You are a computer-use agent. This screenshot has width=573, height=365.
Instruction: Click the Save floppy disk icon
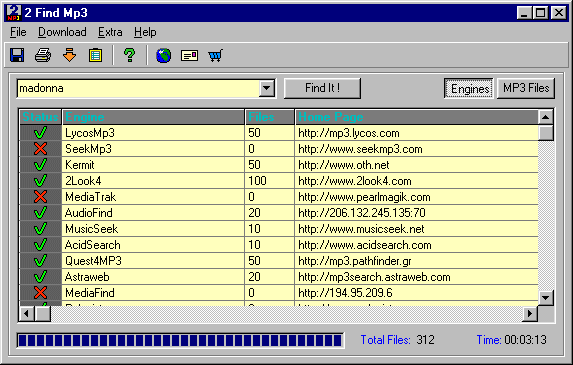coord(17,56)
